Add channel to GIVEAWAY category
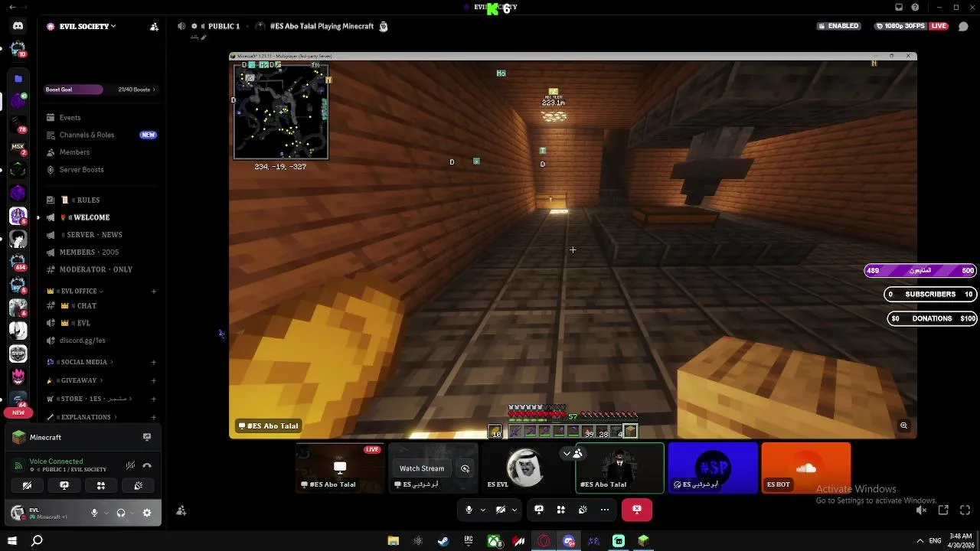Viewport: 980px width, 551px height. pos(154,380)
